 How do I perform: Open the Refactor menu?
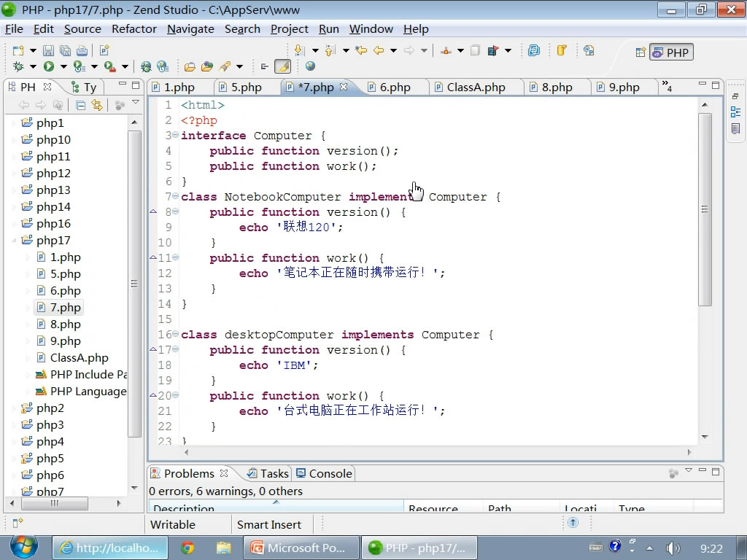[134, 29]
